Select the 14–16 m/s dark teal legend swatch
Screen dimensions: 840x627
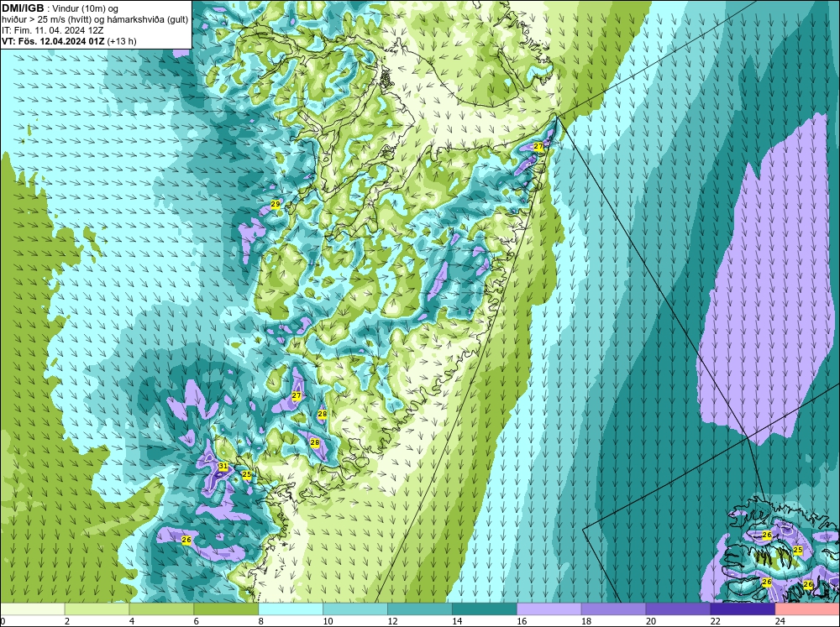pos(485,609)
